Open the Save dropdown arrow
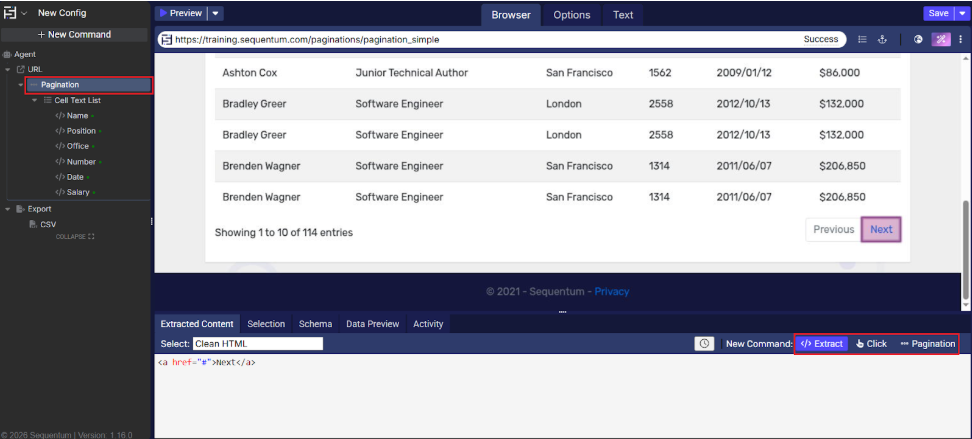972x439 pixels. pos(963,13)
